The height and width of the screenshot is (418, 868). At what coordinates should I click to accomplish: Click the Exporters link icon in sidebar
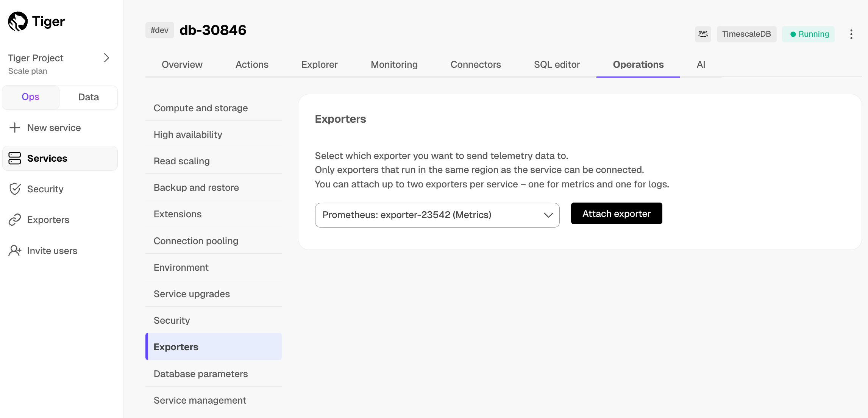14,220
